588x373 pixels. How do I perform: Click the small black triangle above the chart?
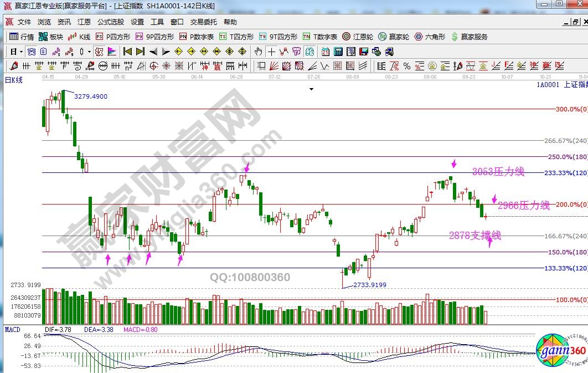point(311,89)
